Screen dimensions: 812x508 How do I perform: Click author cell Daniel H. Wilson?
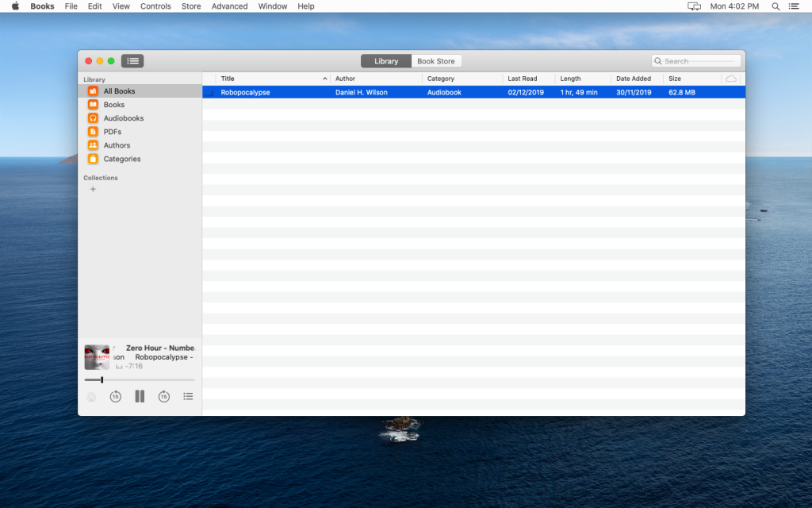pos(362,92)
